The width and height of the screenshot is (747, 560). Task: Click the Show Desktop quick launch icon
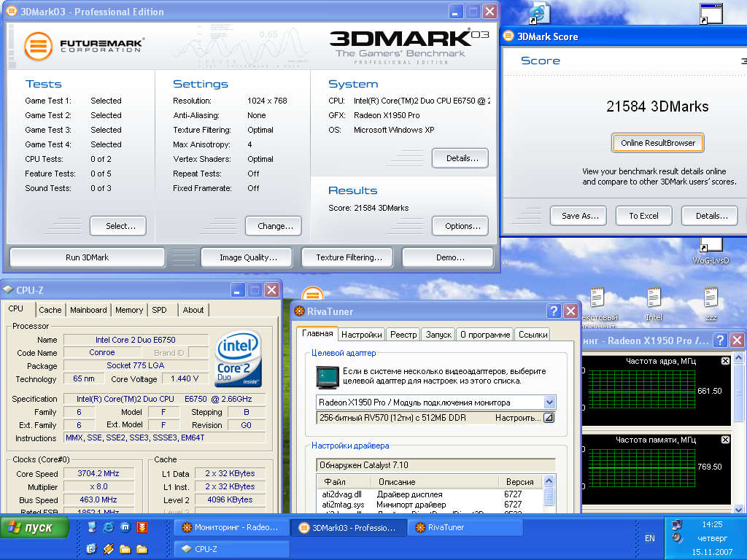pyautogui.click(x=92, y=527)
